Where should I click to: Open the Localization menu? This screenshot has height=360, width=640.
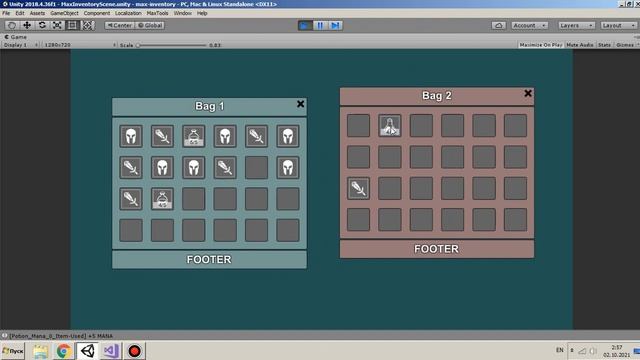[128, 13]
